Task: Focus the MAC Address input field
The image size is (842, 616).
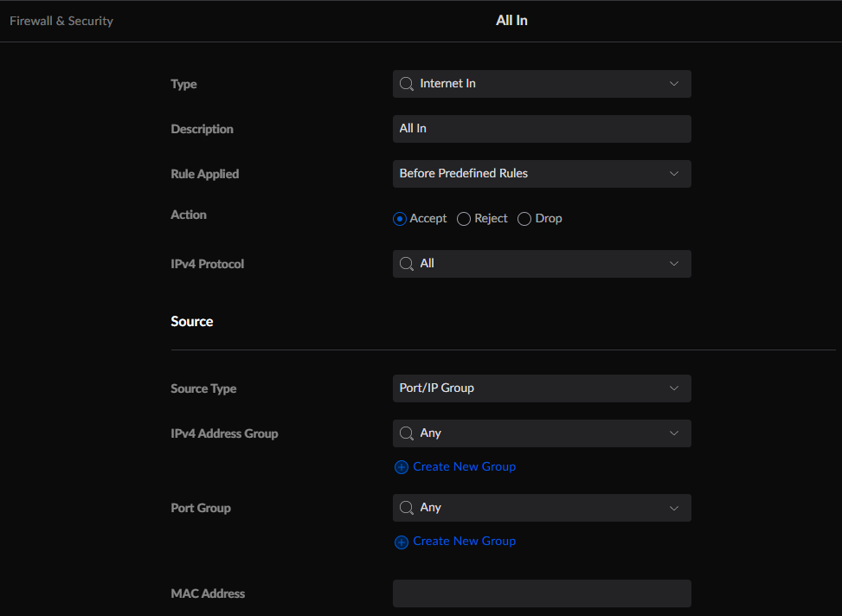Action: pyautogui.click(x=542, y=594)
